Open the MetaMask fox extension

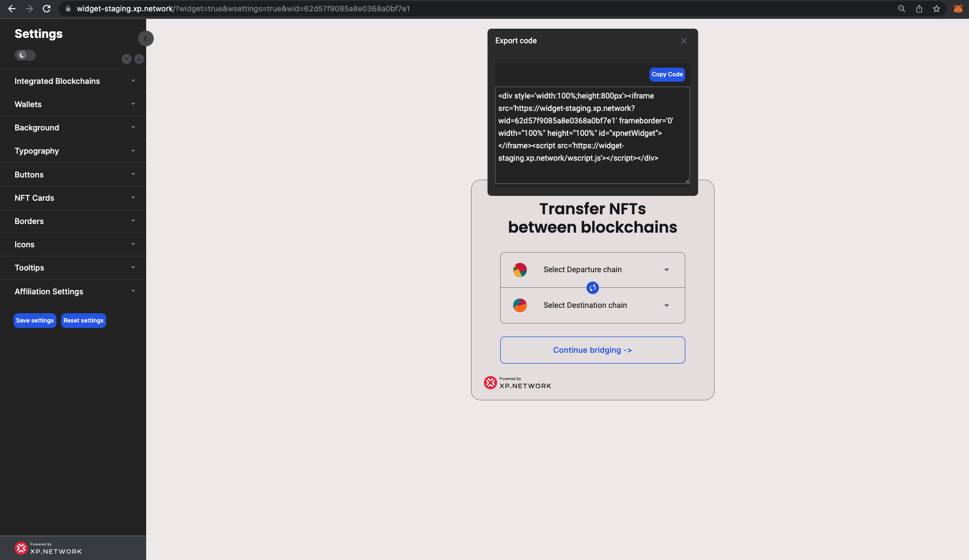pos(958,9)
